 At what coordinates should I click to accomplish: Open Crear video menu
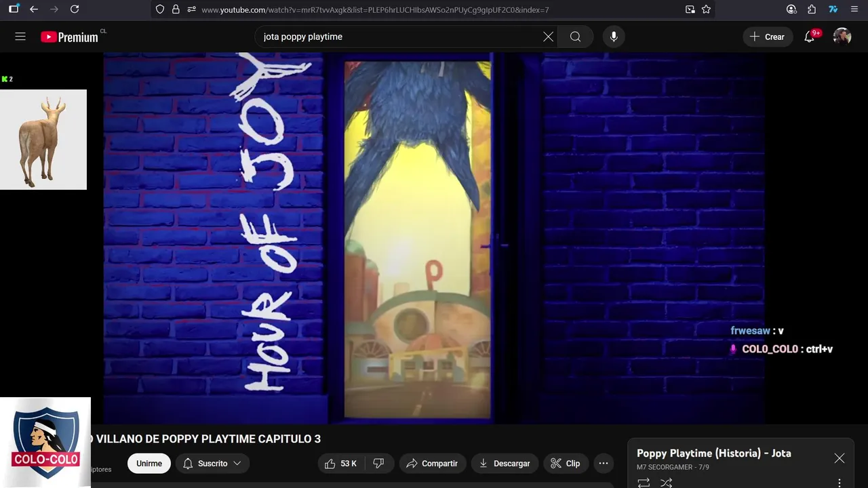pos(767,37)
